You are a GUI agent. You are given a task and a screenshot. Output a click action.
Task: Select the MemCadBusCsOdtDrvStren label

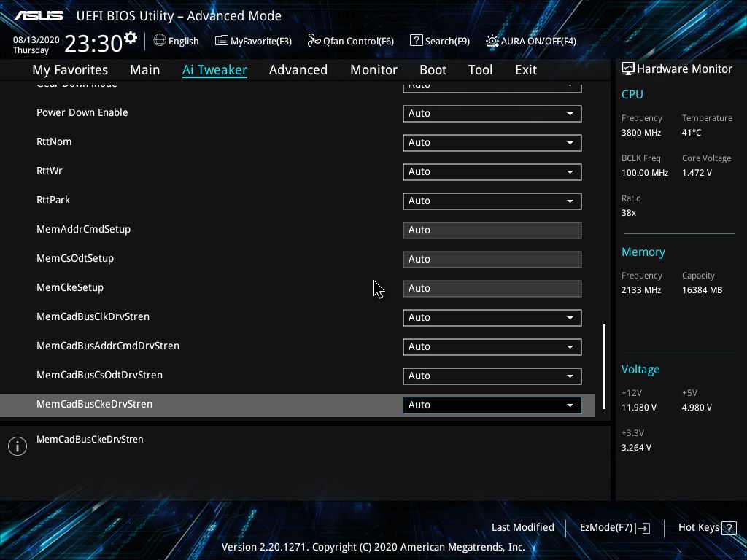[x=99, y=375]
